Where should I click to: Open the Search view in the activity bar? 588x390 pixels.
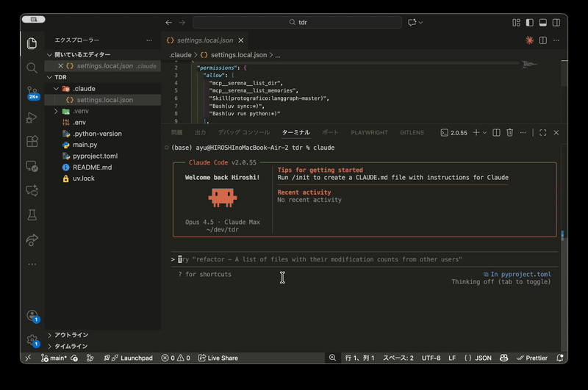(x=32, y=68)
